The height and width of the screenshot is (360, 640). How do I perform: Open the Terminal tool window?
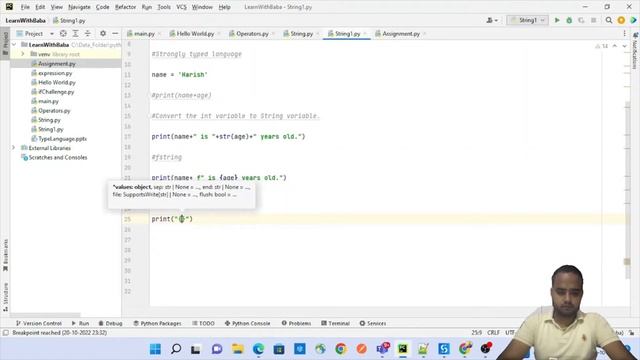336,323
